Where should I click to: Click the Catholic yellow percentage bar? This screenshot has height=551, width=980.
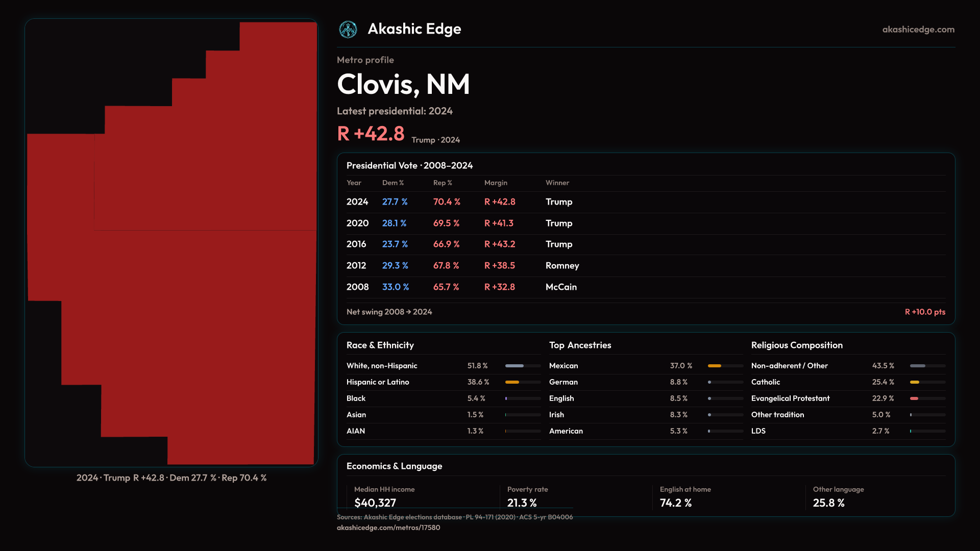(x=927, y=382)
